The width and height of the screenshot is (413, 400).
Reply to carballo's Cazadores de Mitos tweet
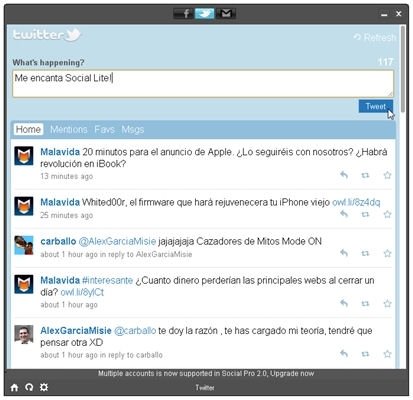click(344, 253)
